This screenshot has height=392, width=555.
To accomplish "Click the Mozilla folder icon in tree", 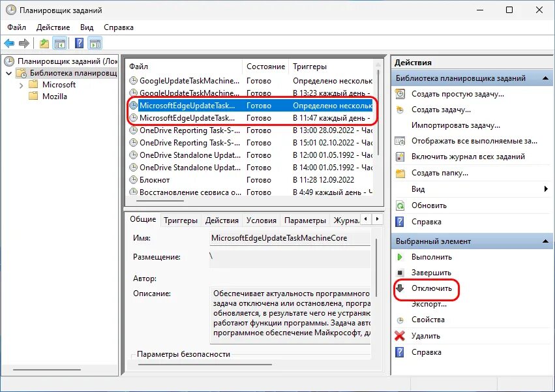I will coord(33,96).
